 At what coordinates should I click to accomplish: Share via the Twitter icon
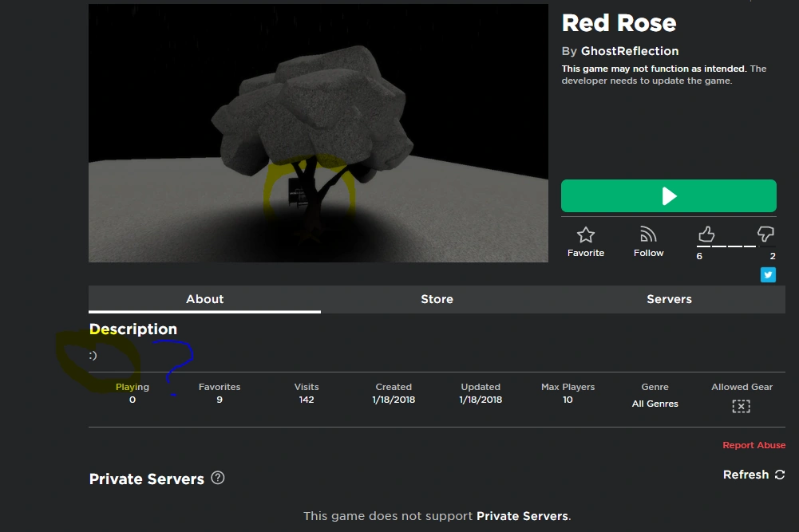click(x=768, y=275)
